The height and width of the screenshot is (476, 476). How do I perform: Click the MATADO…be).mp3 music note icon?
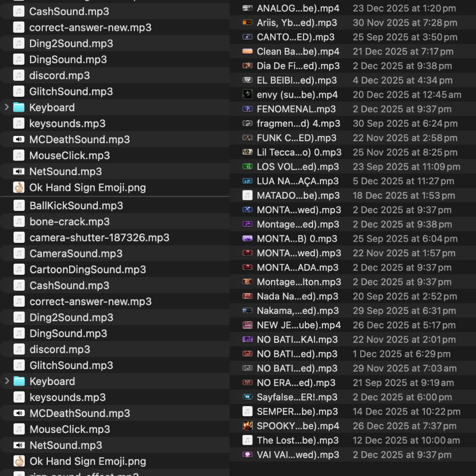click(x=247, y=195)
